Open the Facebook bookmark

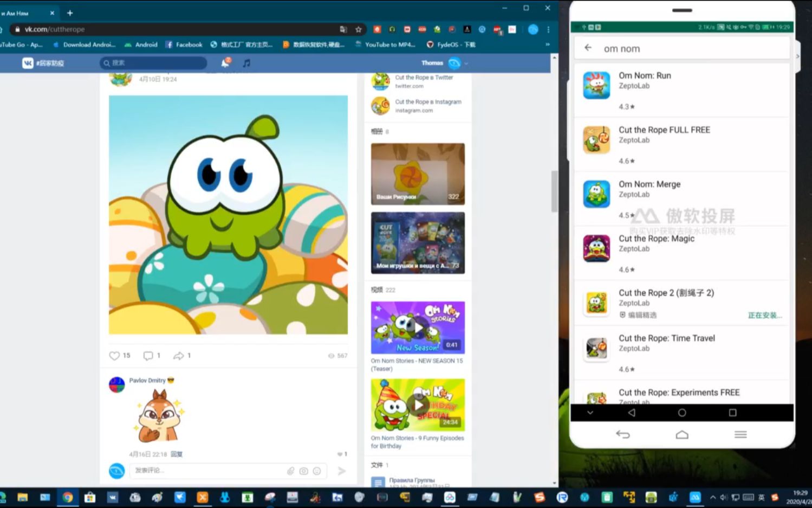[x=184, y=44]
